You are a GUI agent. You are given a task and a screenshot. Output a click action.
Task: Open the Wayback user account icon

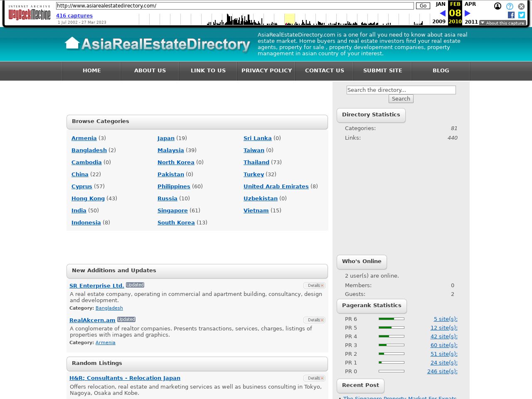click(x=498, y=6)
